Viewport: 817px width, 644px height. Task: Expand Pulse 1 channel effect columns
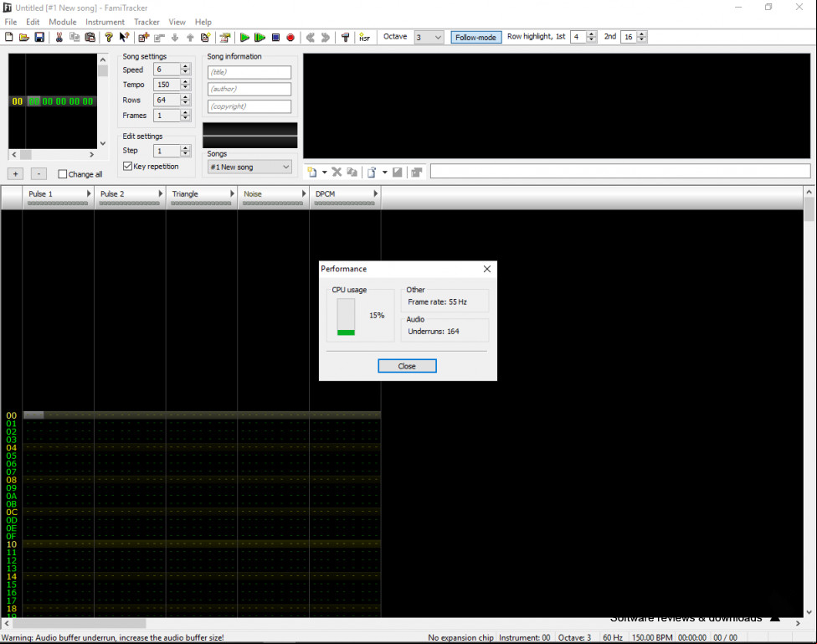pyautogui.click(x=89, y=193)
